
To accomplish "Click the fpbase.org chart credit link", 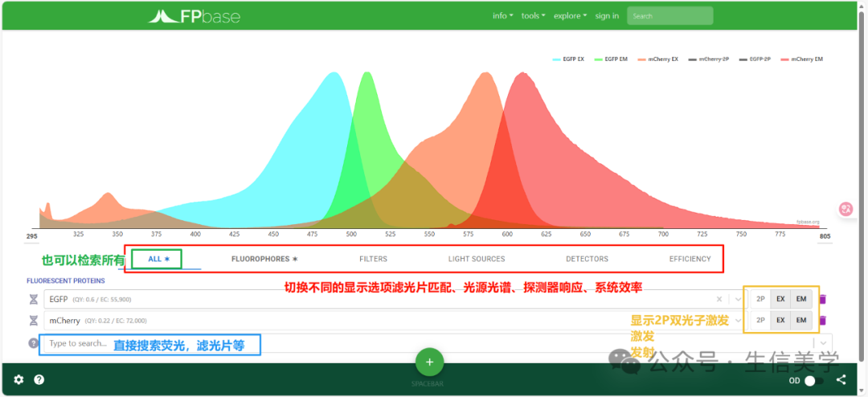I will (x=808, y=222).
